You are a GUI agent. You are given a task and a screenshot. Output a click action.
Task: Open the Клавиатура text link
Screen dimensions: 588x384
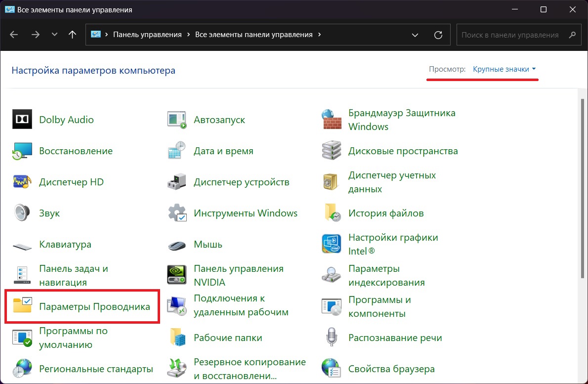coord(65,244)
